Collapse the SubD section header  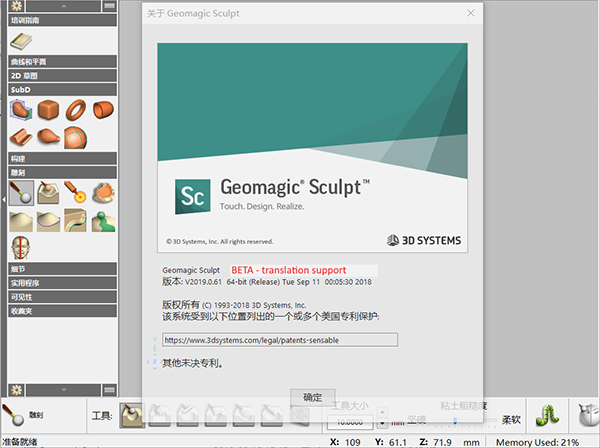tap(62, 90)
